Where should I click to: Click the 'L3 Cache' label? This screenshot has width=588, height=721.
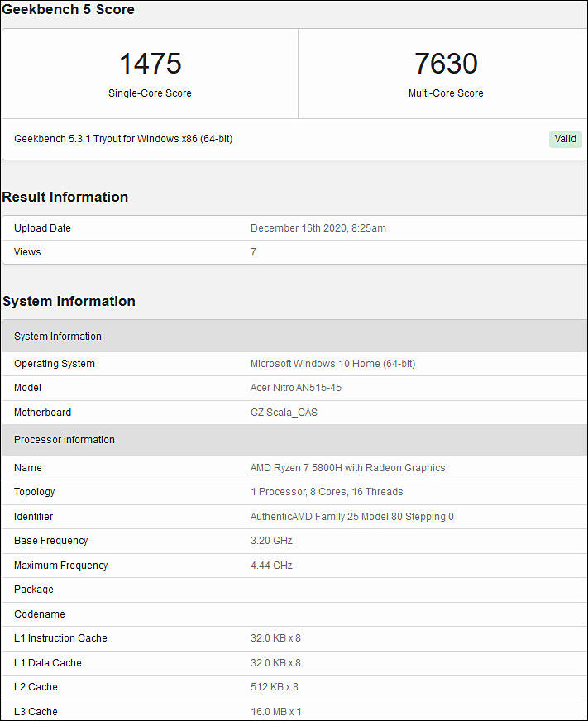[36, 712]
